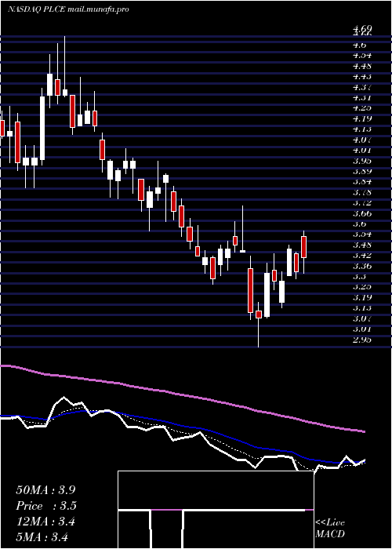Click the 4.54 price axis label

(x=362, y=56)
